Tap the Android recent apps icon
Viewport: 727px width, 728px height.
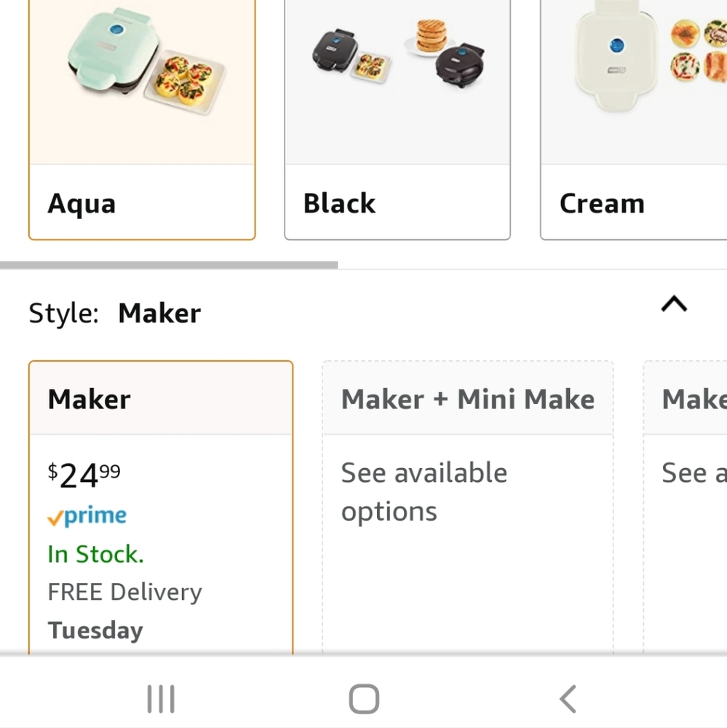pyautogui.click(x=160, y=697)
